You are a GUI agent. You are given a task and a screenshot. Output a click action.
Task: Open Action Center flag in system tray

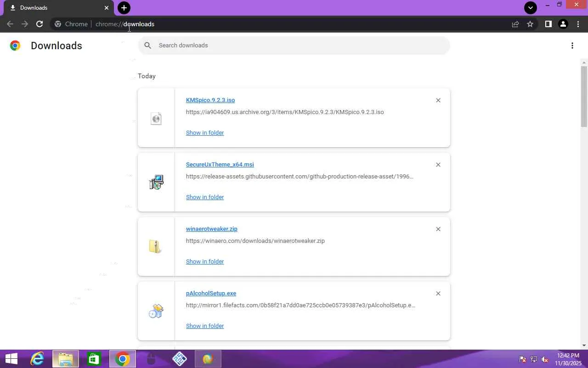(523, 359)
